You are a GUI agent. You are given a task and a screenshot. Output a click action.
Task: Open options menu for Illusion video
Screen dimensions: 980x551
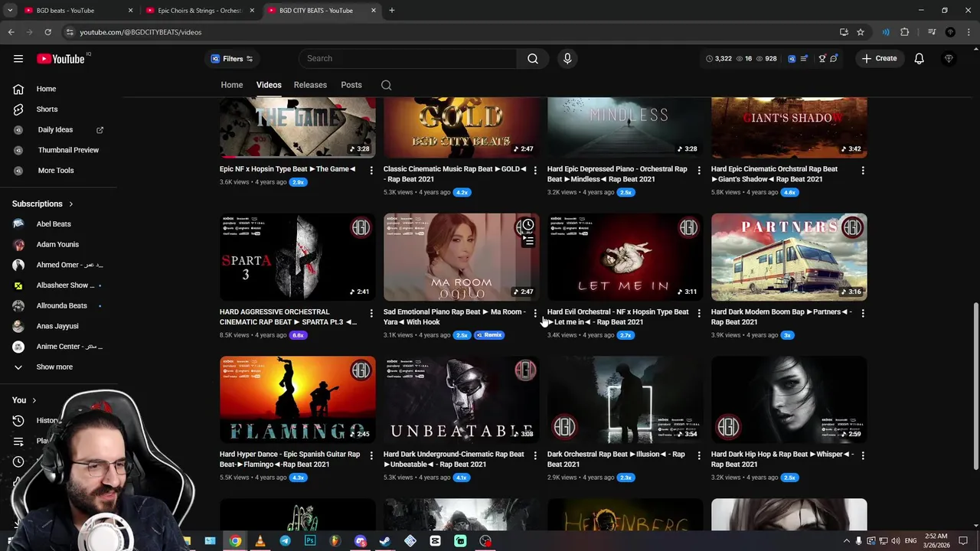tap(699, 455)
